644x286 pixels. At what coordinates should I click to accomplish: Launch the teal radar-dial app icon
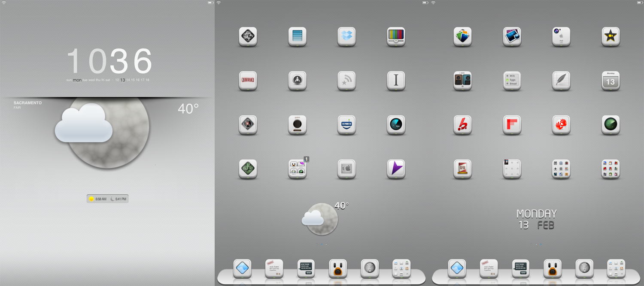(396, 125)
